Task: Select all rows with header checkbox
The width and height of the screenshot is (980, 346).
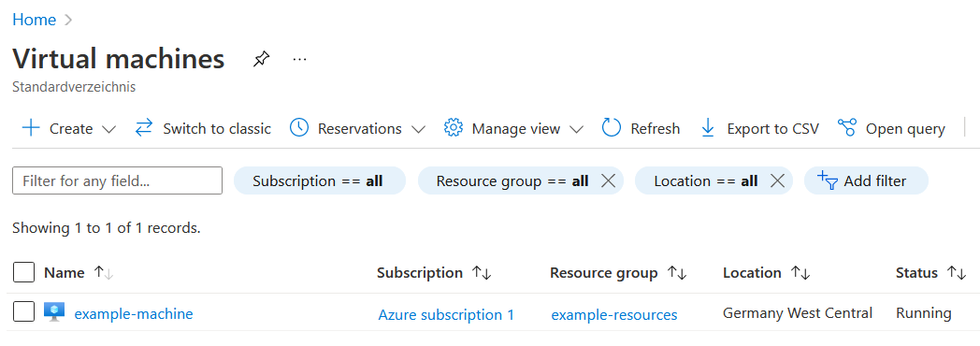Action: click(x=23, y=272)
